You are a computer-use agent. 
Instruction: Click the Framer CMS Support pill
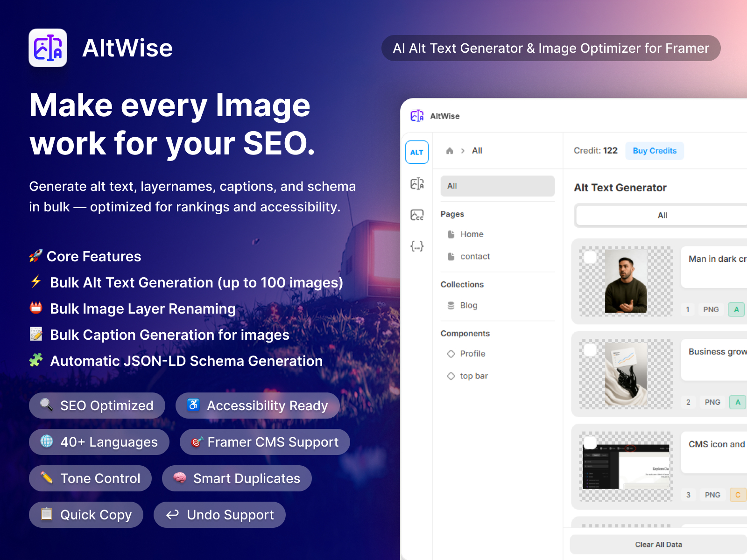point(265,442)
